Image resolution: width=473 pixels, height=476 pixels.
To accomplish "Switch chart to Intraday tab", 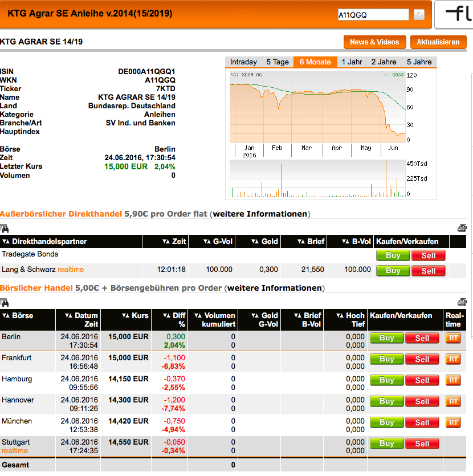I will coord(243,62).
